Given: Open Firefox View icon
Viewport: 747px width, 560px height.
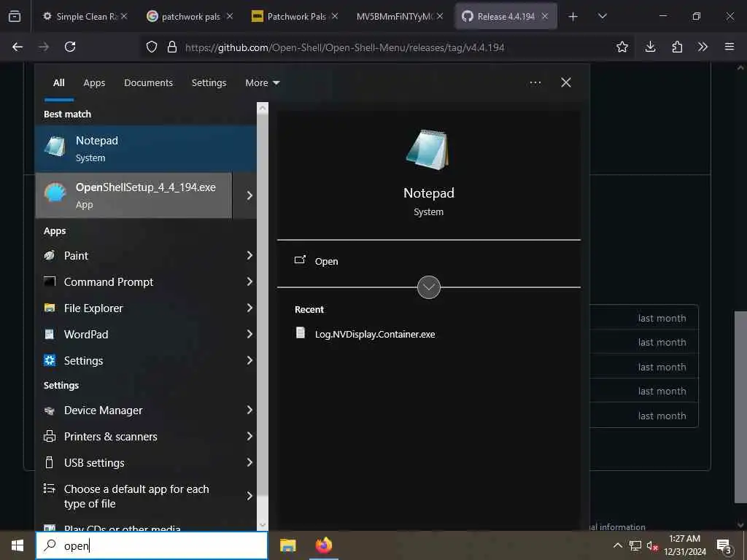Looking at the screenshot, I should pyautogui.click(x=15, y=16).
